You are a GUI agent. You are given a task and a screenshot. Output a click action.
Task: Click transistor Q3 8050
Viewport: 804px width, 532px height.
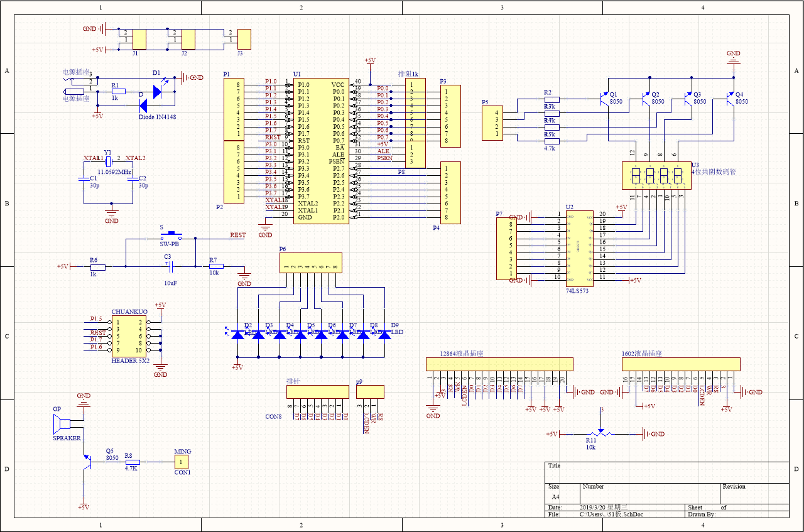pos(688,99)
